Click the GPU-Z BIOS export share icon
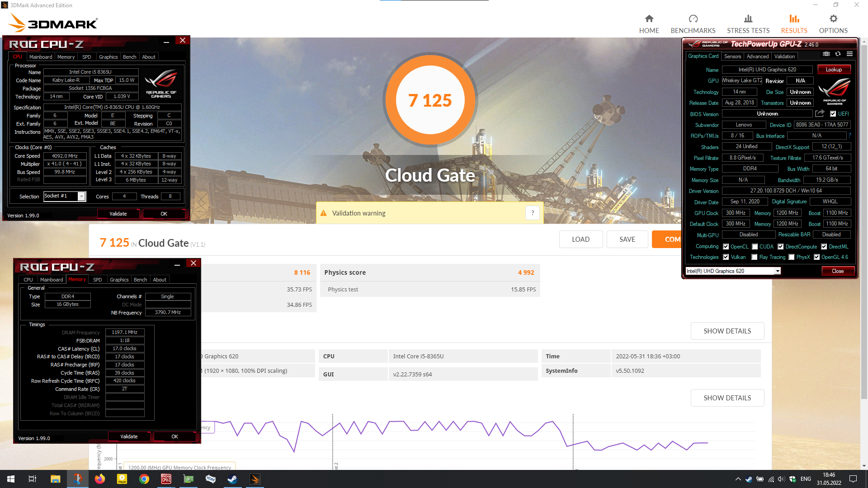Image resolution: width=868 pixels, height=488 pixels. click(820, 113)
